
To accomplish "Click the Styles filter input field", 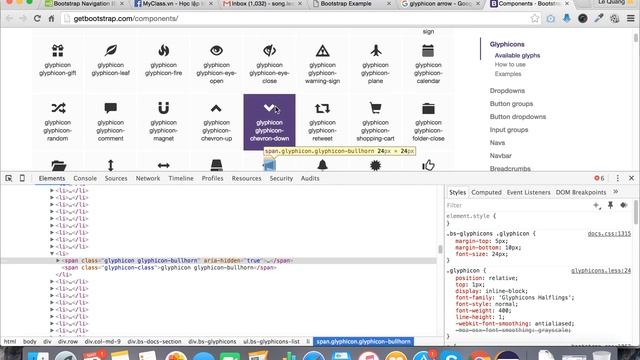I will click(518, 205).
